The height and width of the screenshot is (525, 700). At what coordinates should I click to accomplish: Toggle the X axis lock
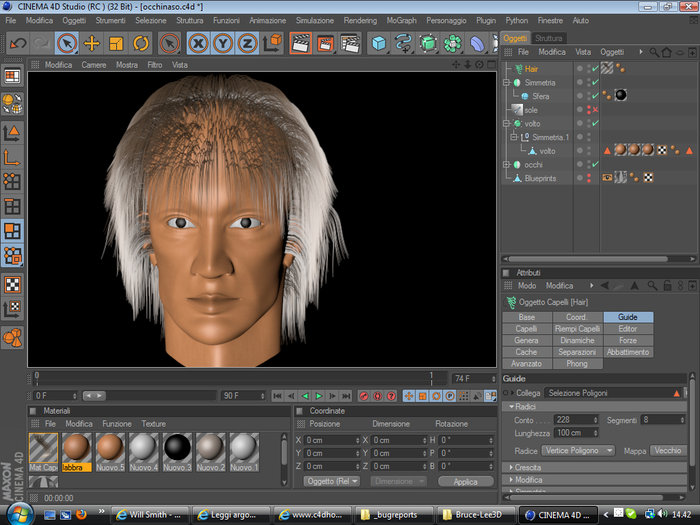198,43
